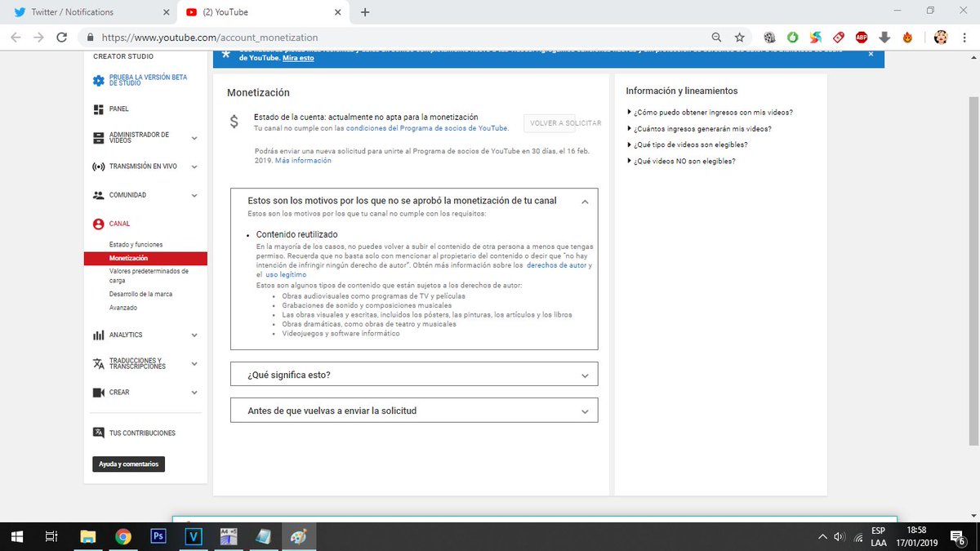The image size is (980, 551).
Task: Open condiciones del Programa de socios link
Action: [426, 128]
